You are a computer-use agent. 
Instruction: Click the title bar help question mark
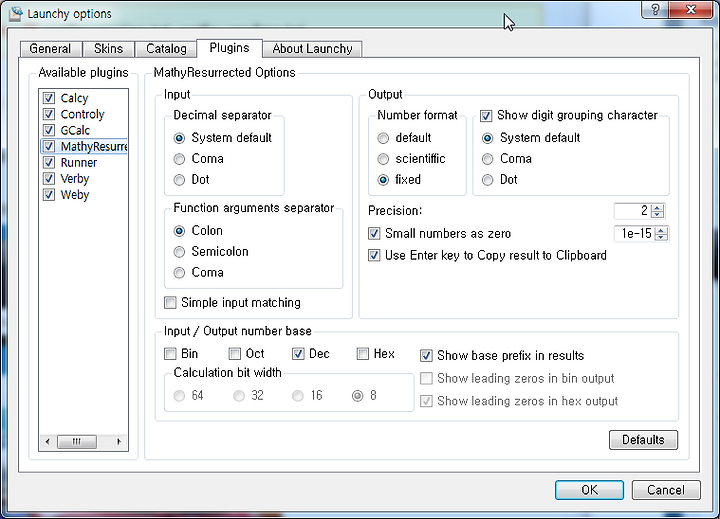click(655, 10)
